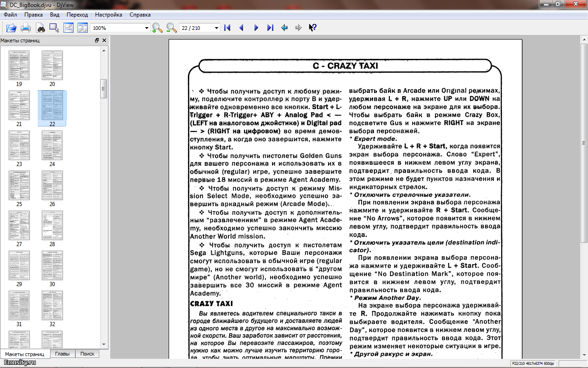Click thumbnails panel scrollbar handle
This screenshot has height=368, width=588.
(104, 89)
